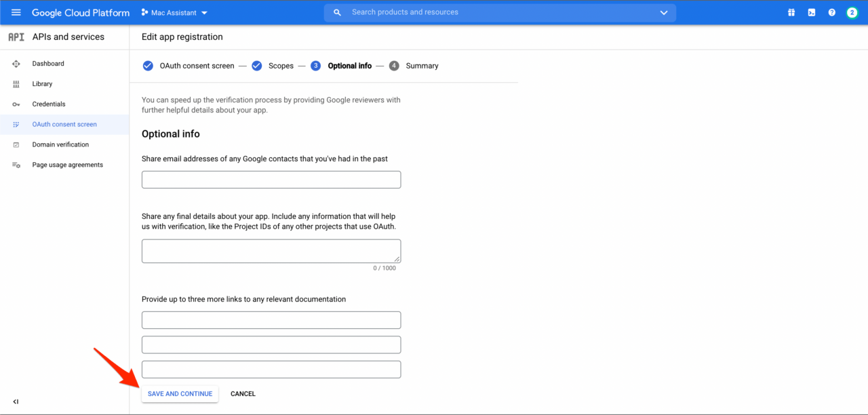Image resolution: width=868 pixels, height=415 pixels.
Task: Click the search magnifier icon
Action: click(x=337, y=12)
